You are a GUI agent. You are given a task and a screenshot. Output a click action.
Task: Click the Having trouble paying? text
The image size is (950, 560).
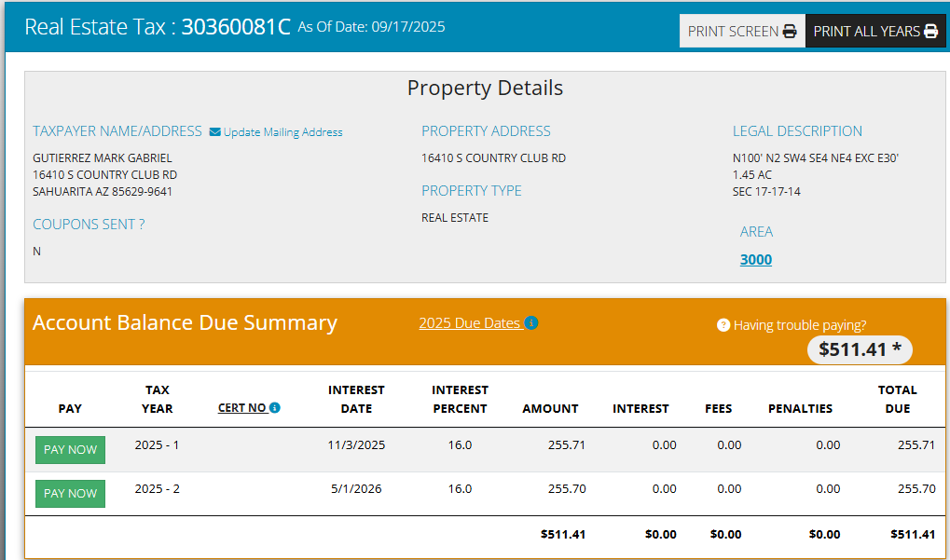(x=799, y=325)
